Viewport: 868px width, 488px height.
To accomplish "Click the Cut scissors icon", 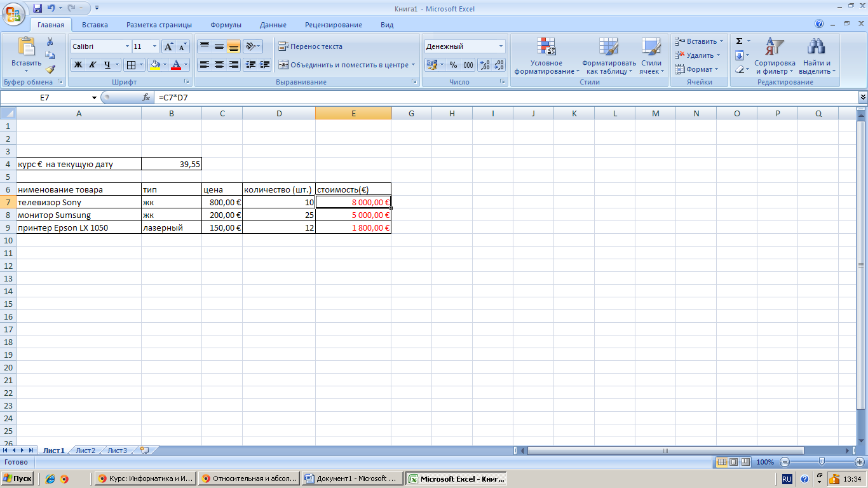I will pos(50,41).
